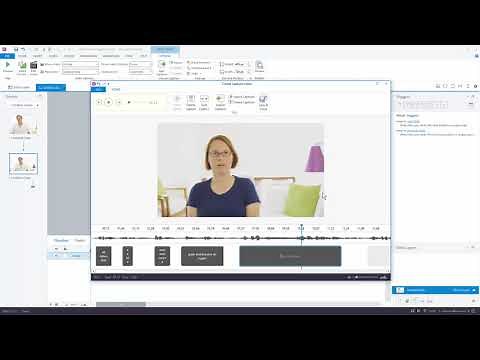Switch to the Story View tab
The height and width of the screenshot is (360, 480).
[19, 87]
